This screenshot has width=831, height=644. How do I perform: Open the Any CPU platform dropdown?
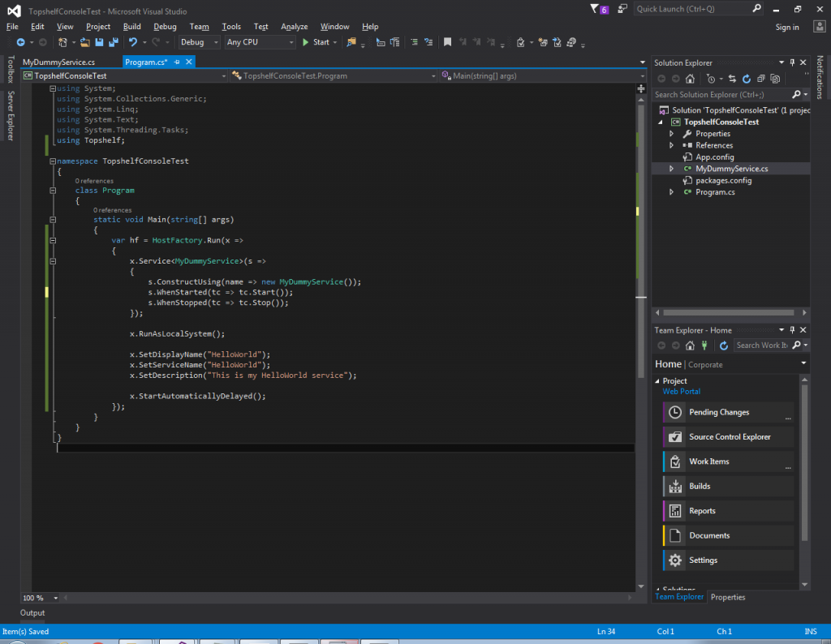click(260, 42)
